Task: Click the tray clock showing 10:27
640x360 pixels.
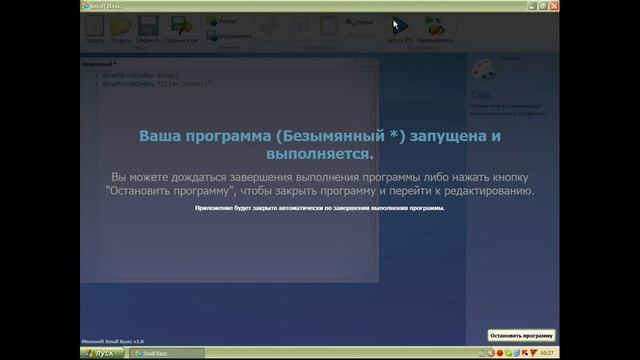Action: tap(547, 353)
